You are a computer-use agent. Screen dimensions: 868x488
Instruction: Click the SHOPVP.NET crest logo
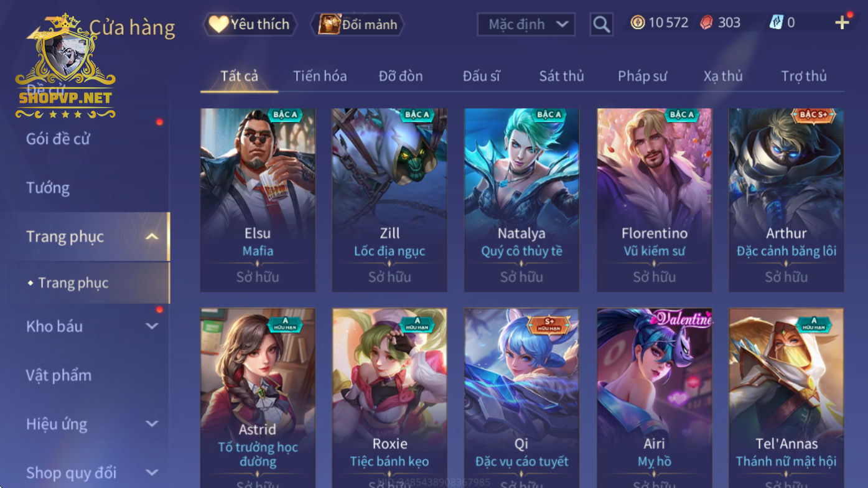(65, 67)
